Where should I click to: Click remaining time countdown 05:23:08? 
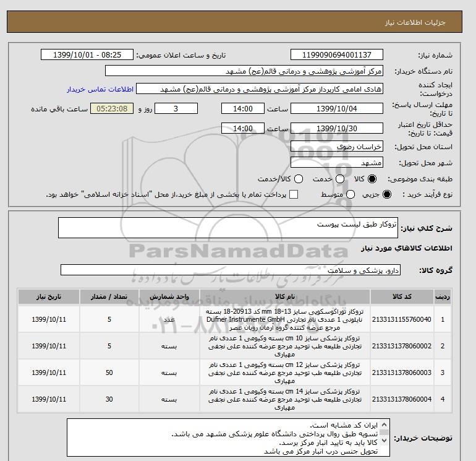pyautogui.click(x=112, y=108)
